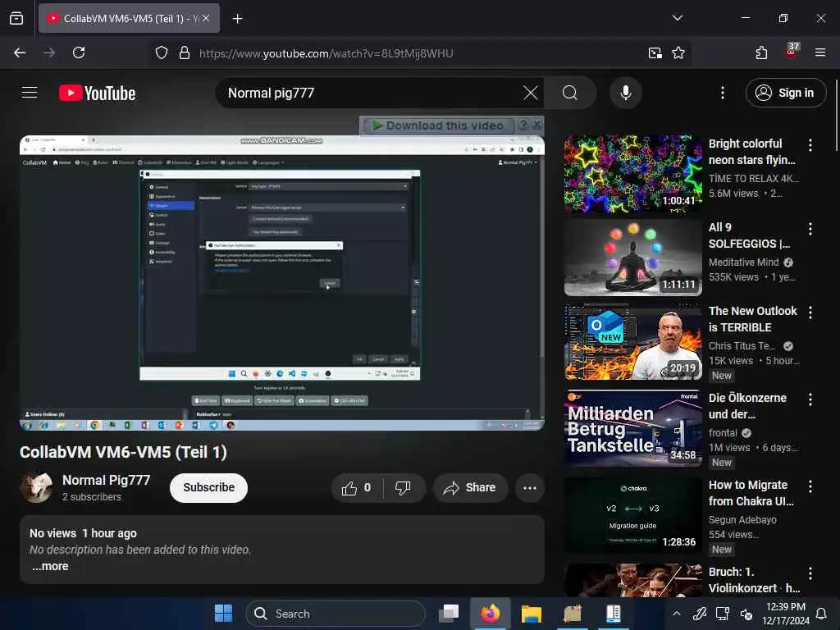This screenshot has width=840, height=630.
Task: Open Chris Titus Tech channel name
Action: point(742,345)
